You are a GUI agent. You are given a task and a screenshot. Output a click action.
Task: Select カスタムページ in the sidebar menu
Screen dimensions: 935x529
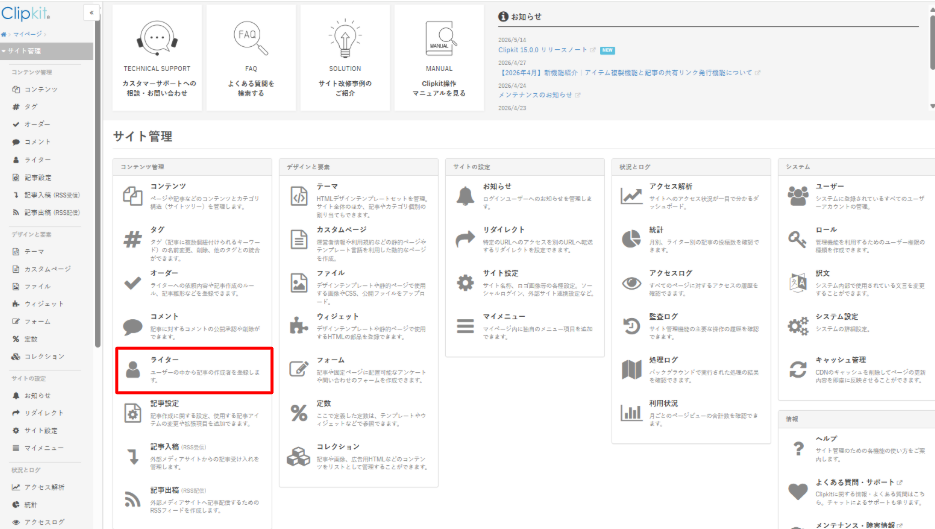pyautogui.click(x=47, y=269)
